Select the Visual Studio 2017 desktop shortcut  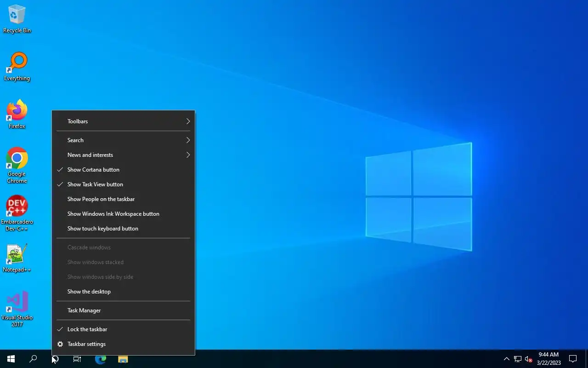pos(17,309)
